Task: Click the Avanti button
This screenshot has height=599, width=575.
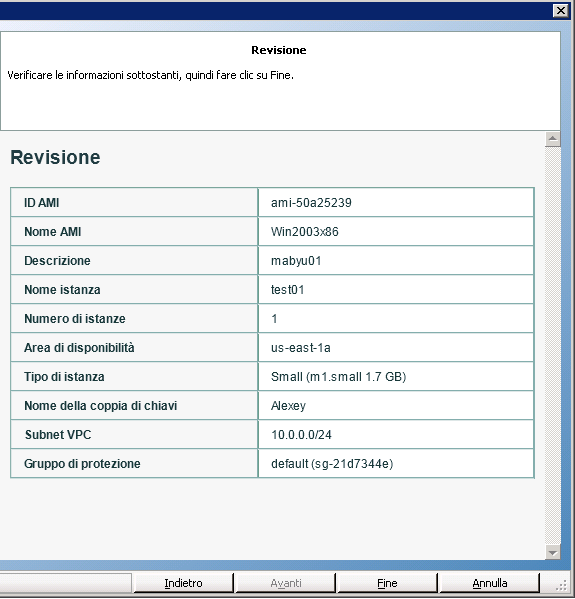Action: click(x=286, y=583)
